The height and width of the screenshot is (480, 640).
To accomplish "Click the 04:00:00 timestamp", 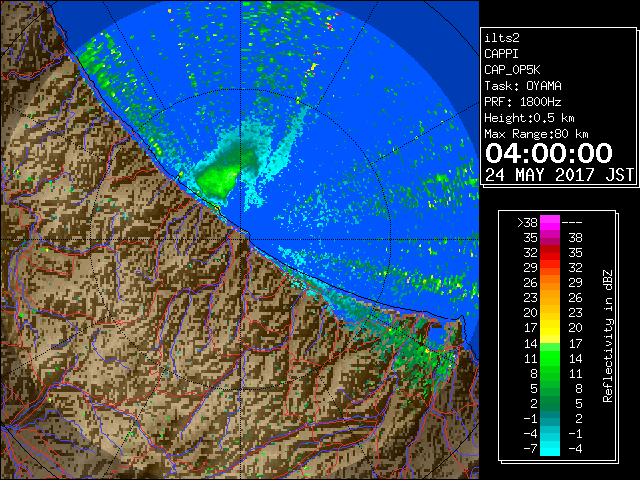I will pos(549,153).
